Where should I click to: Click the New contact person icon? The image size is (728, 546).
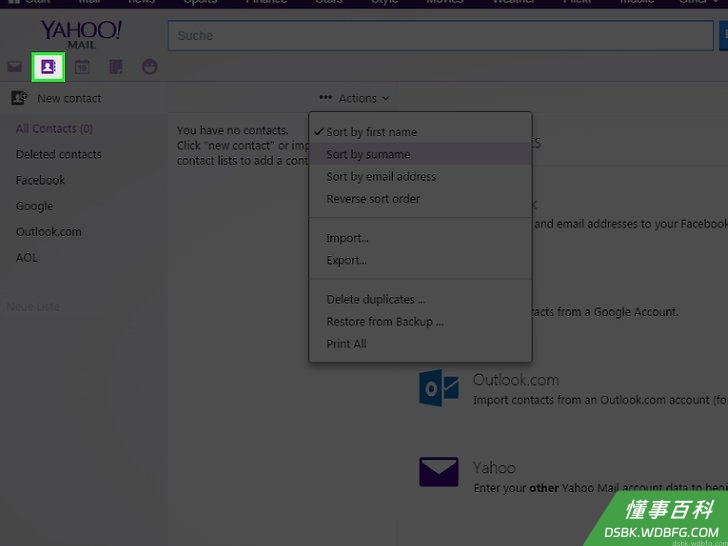(x=19, y=98)
